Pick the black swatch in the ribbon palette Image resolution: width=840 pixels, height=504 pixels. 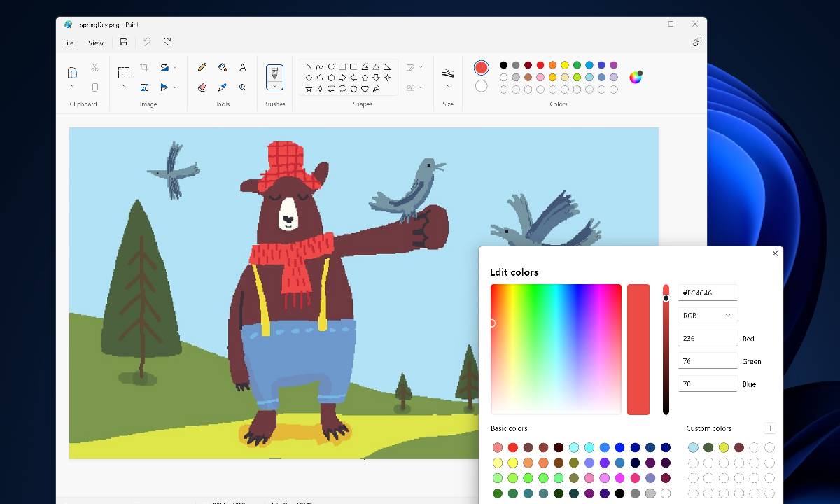[x=503, y=65]
